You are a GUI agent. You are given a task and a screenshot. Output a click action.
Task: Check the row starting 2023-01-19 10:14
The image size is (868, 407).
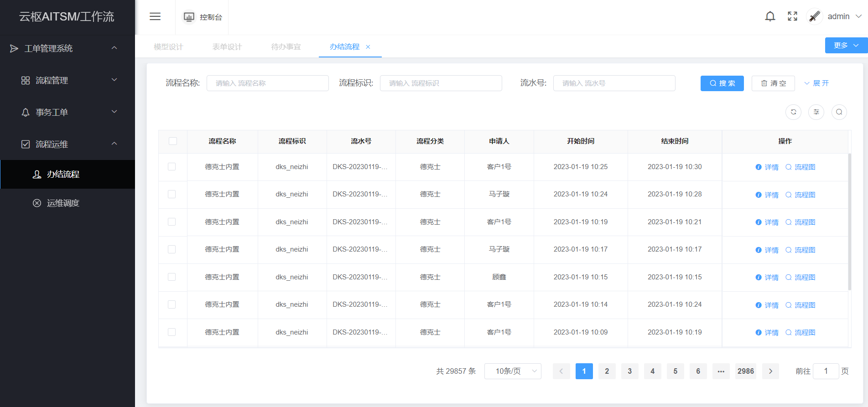click(172, 304)
